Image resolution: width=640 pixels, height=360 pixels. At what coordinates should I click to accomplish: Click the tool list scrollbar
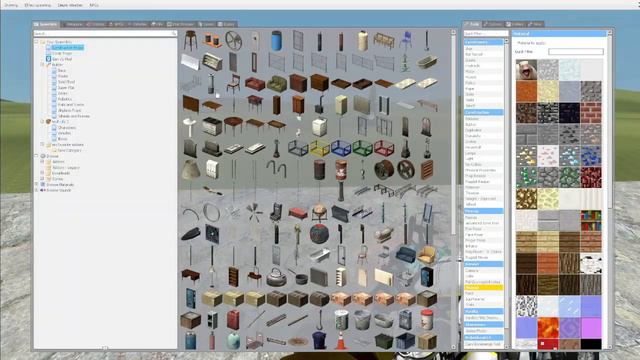(x=507, y=194)
